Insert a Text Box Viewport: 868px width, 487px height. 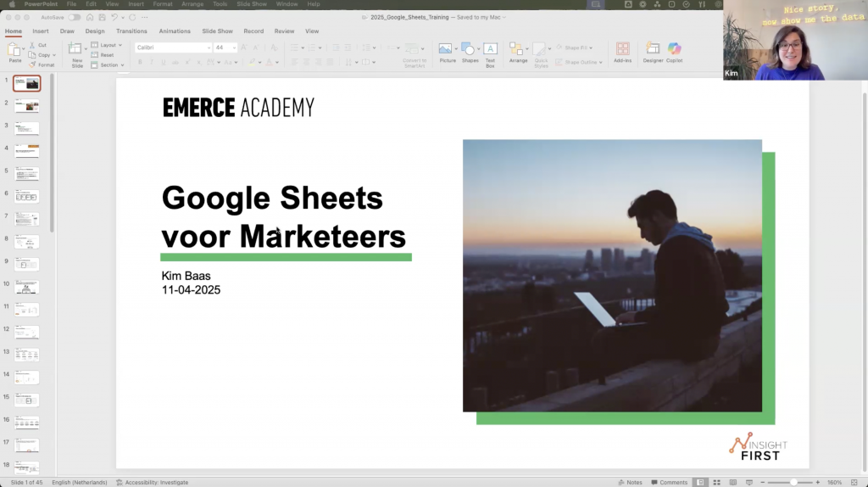(x=490, y=55)
